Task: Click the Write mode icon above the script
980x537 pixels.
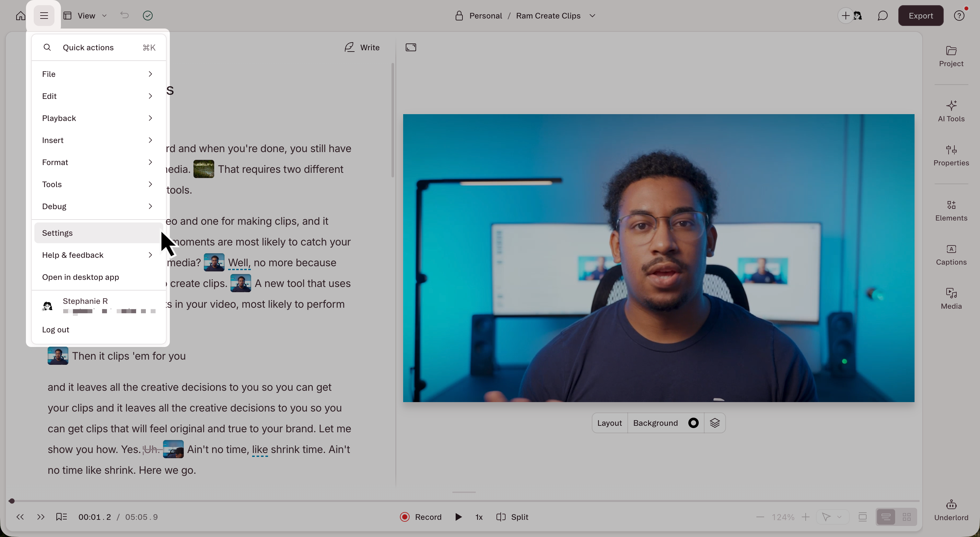Action: click(x=350, y=47)
